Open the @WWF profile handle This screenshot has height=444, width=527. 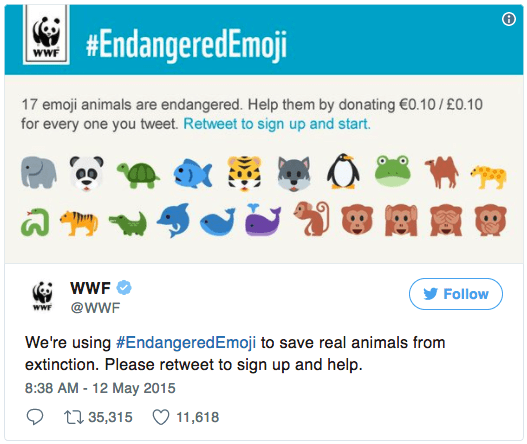tap(95, 308)
